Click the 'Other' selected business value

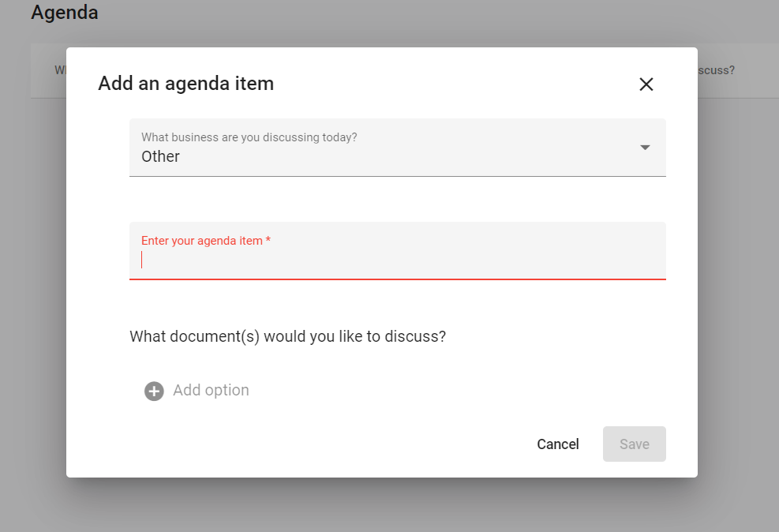point(161,156)
